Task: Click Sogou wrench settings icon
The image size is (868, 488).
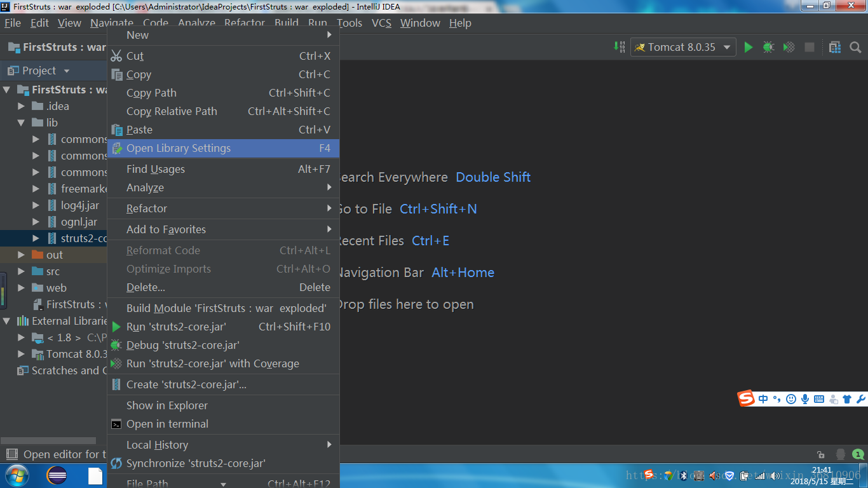Action: [x=861, y=399]
